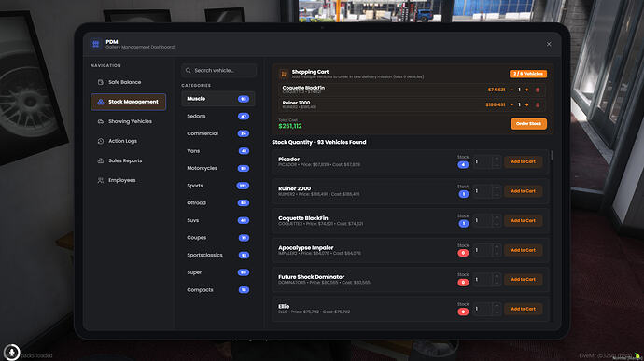Click the Order Stock button

[x=528, y=124]
